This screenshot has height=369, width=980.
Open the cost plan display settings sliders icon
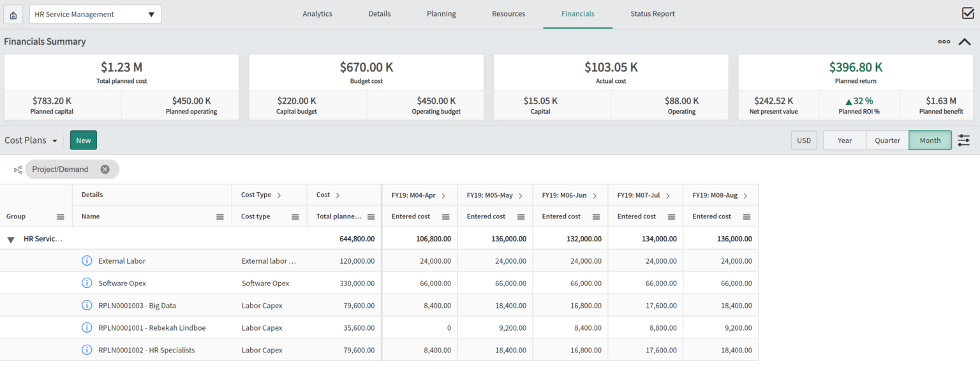pos(963,140)
